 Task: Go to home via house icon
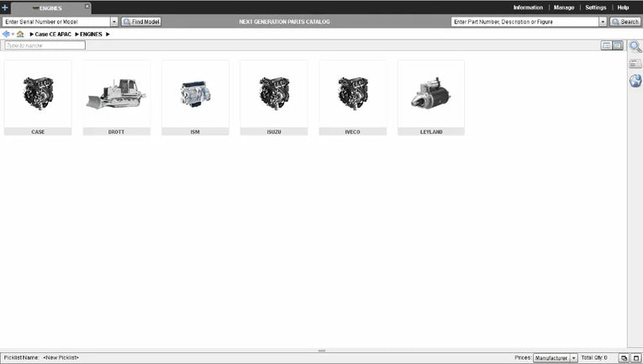[20, 34]
